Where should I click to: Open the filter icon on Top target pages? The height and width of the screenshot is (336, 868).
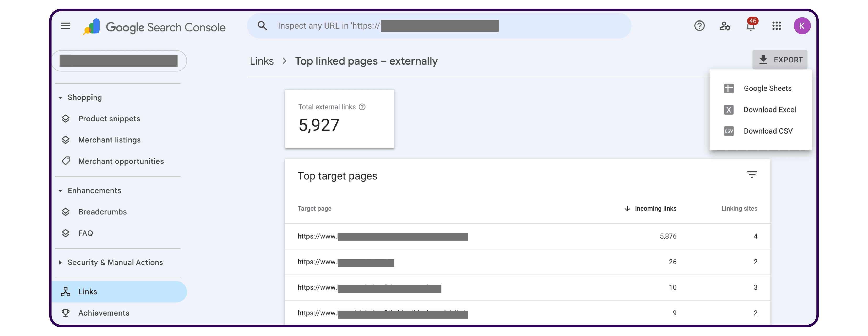pos(752,174)
